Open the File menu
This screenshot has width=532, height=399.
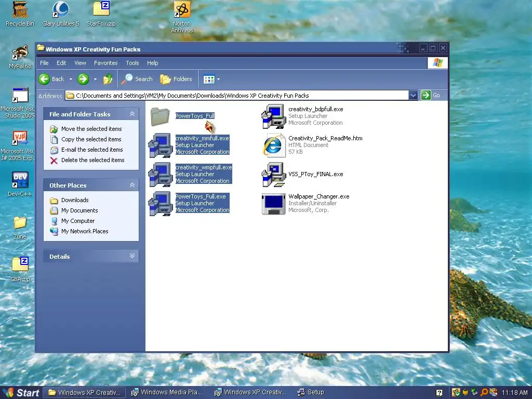pos(45,63)
